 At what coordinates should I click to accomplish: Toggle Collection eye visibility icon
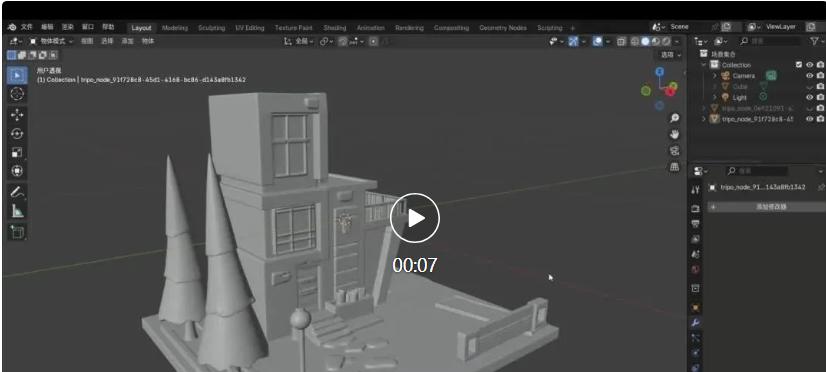click(x=810, y=65)
